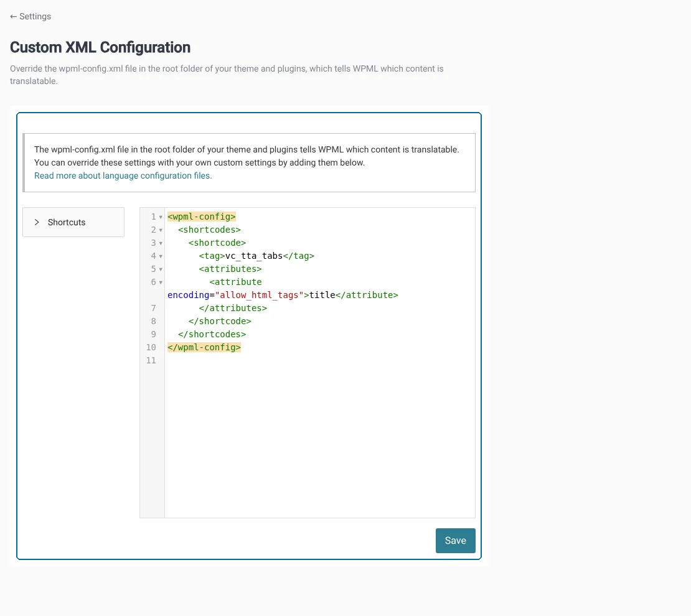Click the opening <shortcode> tag
Screen dimensions: 691x616
pyautogui.click(x=217, y=243)
